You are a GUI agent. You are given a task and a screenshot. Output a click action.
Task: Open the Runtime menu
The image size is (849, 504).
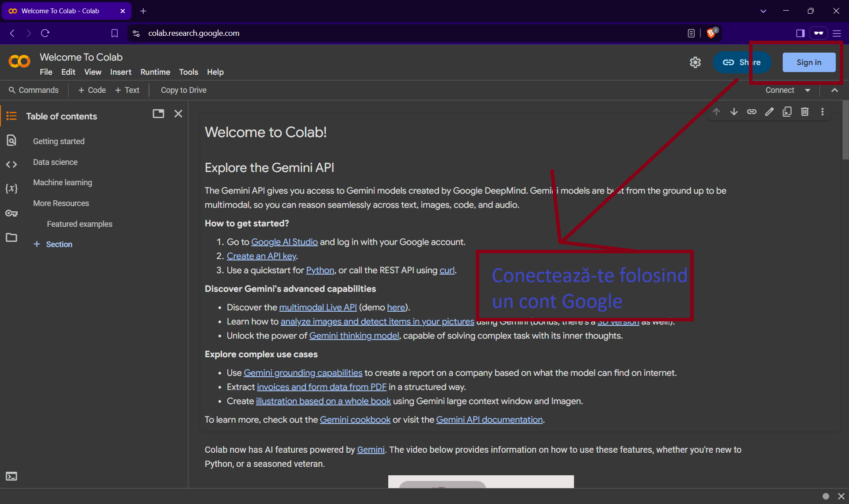tap(155, 72)
